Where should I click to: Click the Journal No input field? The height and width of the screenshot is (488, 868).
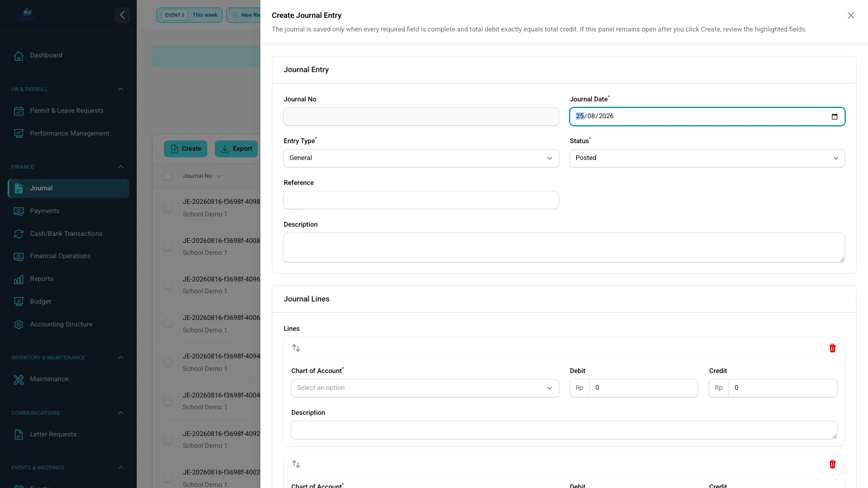coord(421,117)
